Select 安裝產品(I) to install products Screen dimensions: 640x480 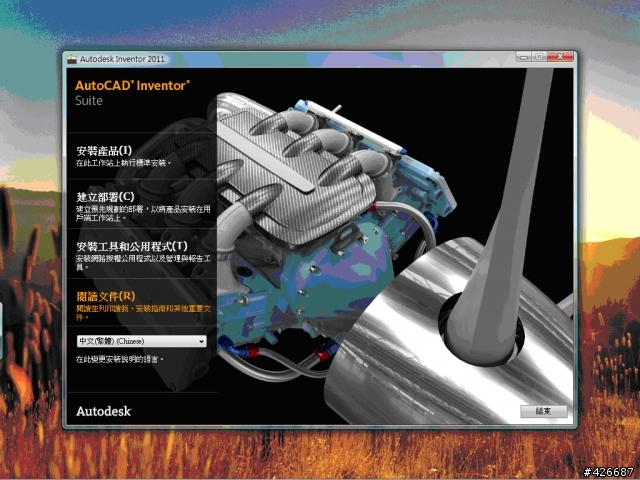point(104,151)
